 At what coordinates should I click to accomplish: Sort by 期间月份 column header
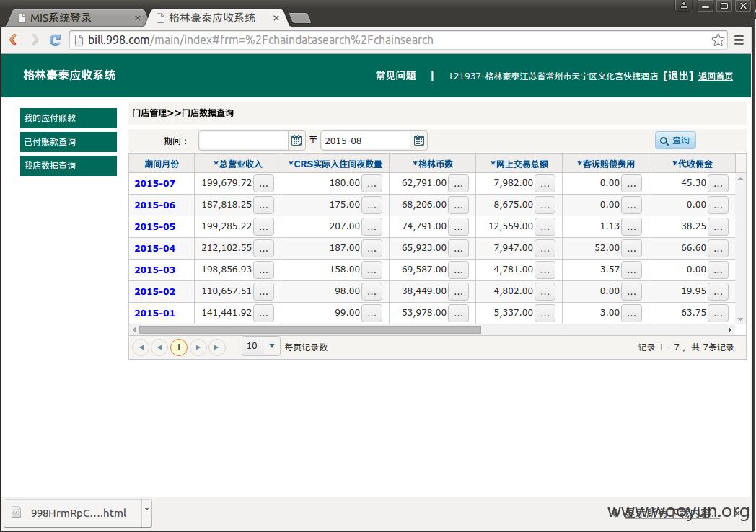point(162,164)
